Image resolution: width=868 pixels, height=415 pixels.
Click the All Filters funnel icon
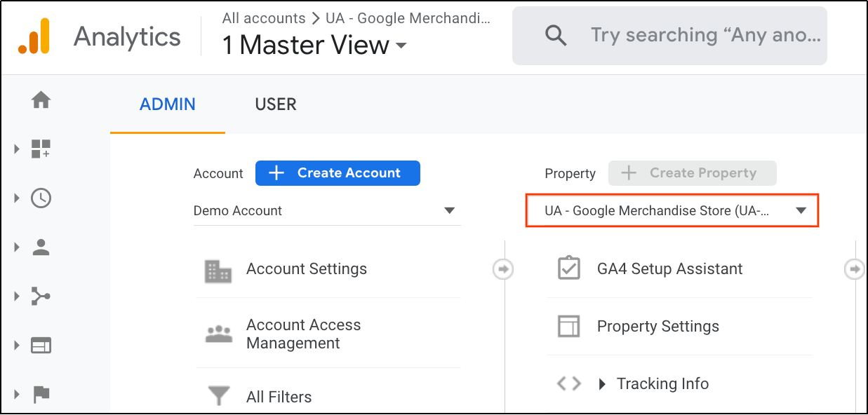tap(220, 397)
